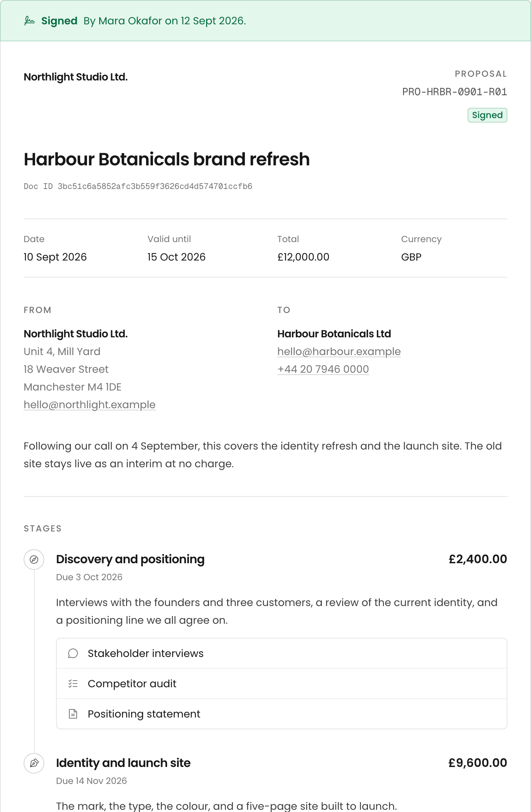Viewport: 531px width, 812px height.
Task: Click the Identity and launch site stage title
Action: click(x=123, y=763)
